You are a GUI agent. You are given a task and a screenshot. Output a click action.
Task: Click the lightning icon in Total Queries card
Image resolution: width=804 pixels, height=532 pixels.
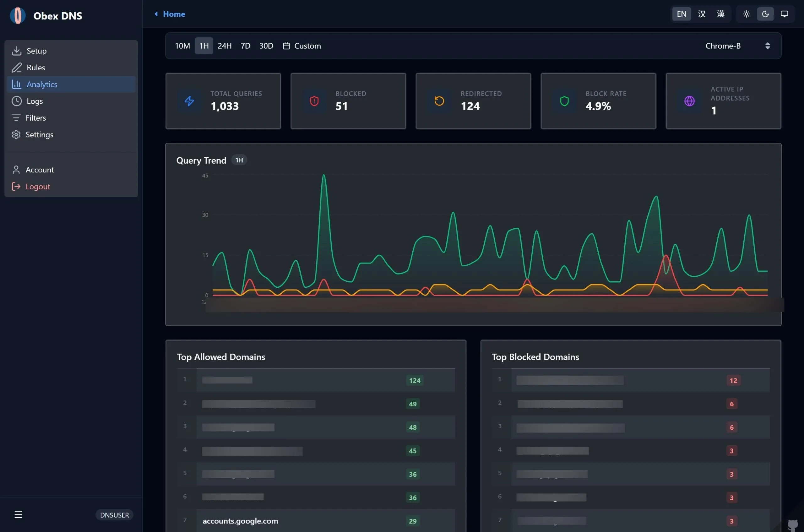tap(189, 101)
